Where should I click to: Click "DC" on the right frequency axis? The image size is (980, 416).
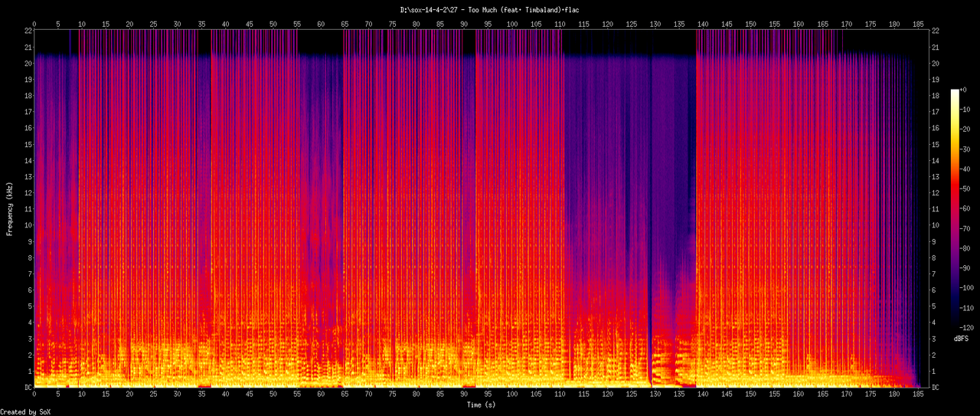click(936, 388)
